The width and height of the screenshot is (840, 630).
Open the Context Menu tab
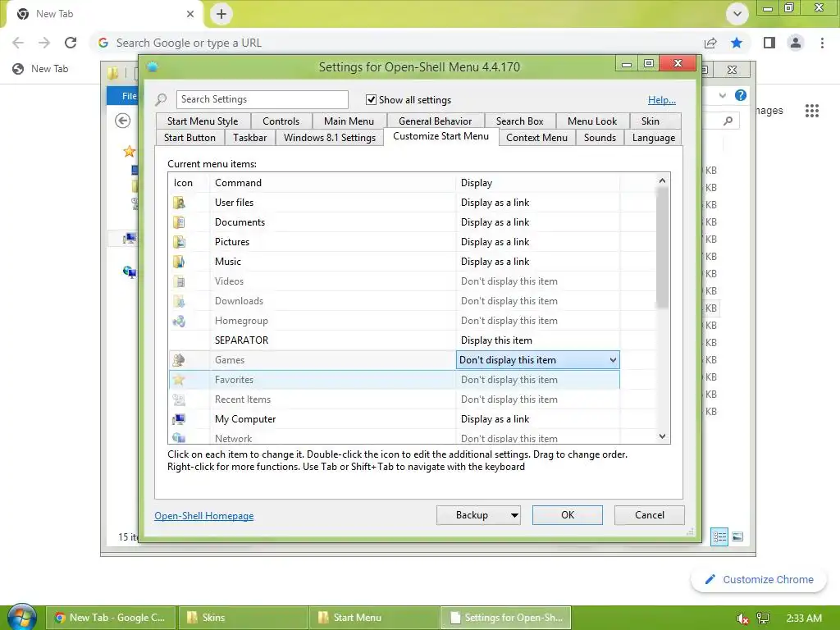536,138
